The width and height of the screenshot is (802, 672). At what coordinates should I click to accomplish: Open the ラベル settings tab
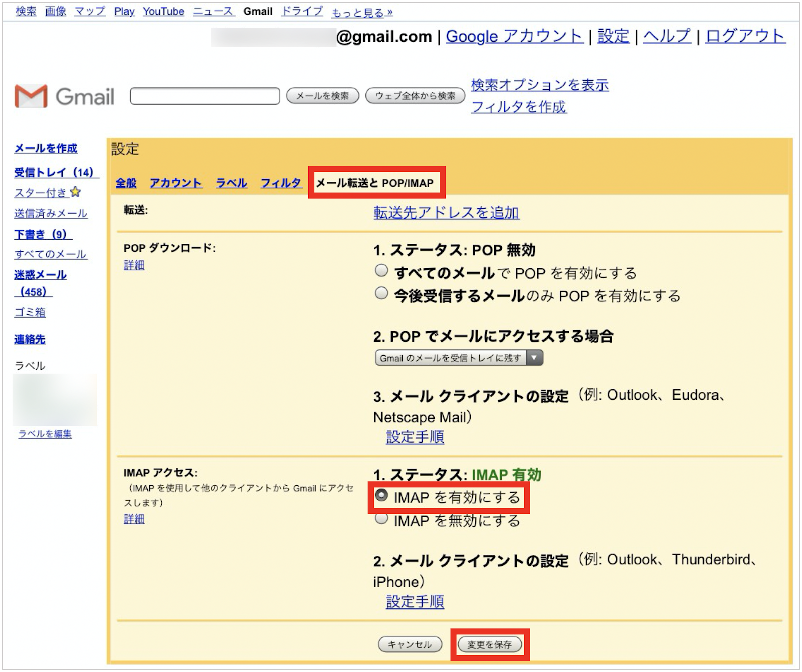[231, 183]
